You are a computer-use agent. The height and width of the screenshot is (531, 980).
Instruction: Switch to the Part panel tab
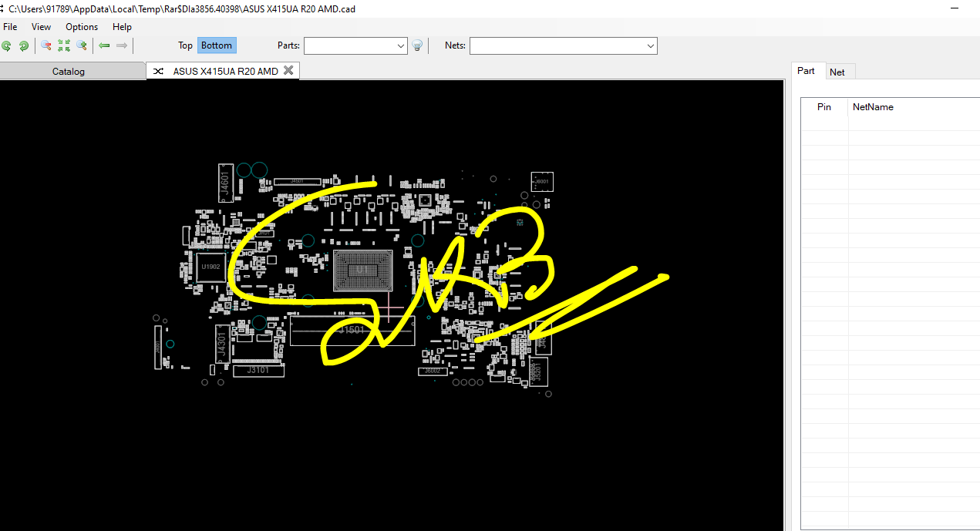[x=807, y=71]
